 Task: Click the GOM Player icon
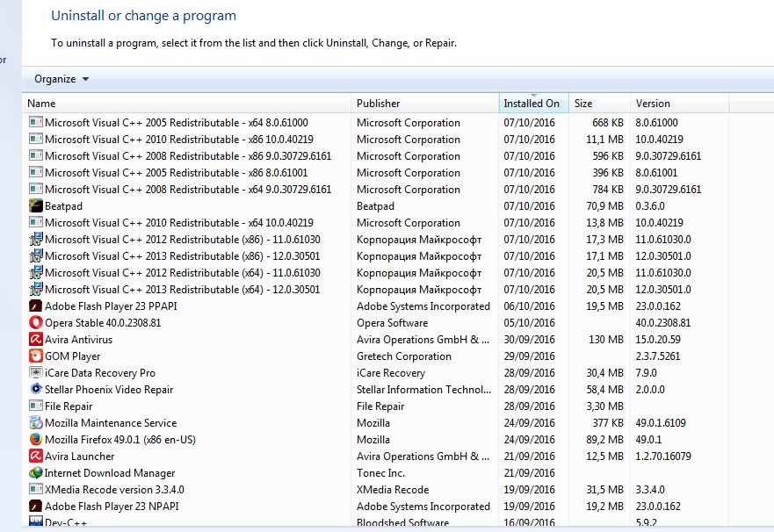(x=35, y=356)
